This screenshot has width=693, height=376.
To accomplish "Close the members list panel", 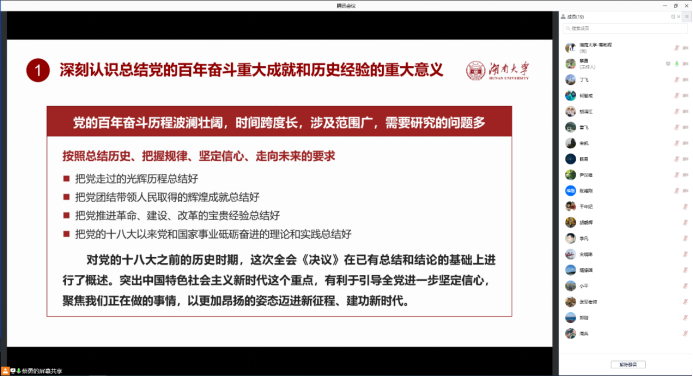I will pos(678,17).
